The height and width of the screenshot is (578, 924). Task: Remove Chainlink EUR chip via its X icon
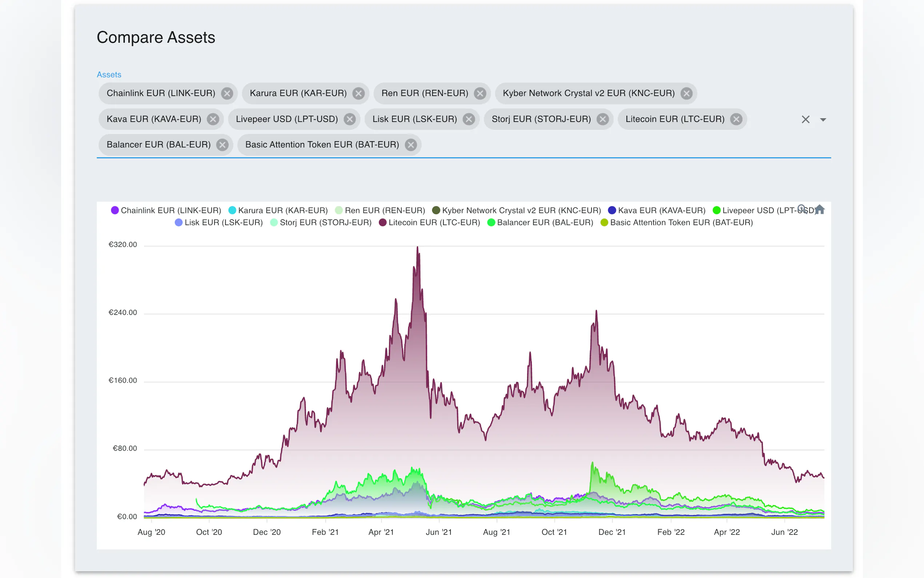pyautogui.click(x=227, y=93)
